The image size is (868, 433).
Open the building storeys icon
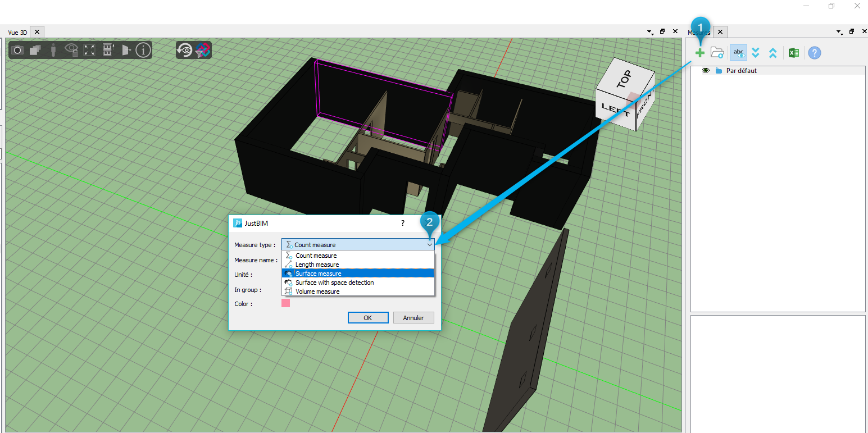(107, 50)
